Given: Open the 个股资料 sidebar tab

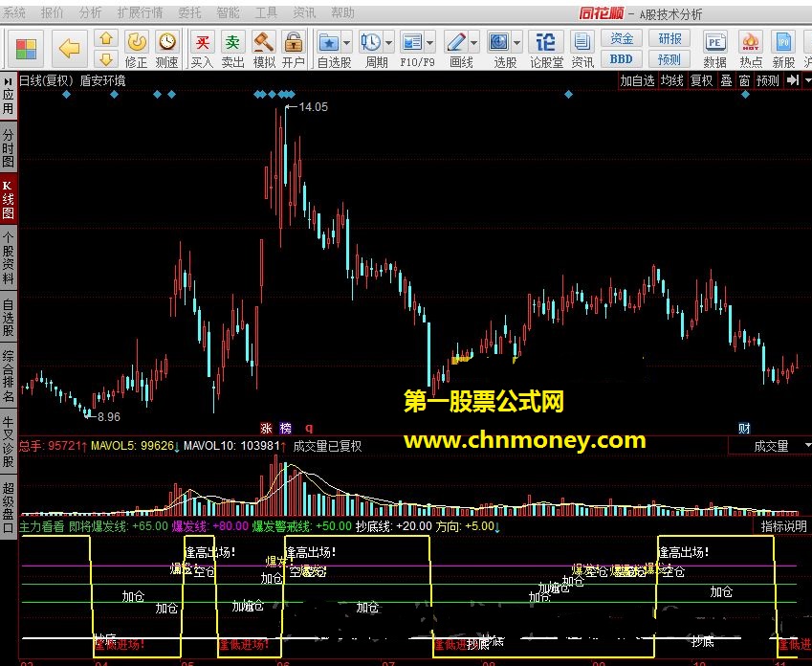Looking at the screenshot, I should (8, 258).
